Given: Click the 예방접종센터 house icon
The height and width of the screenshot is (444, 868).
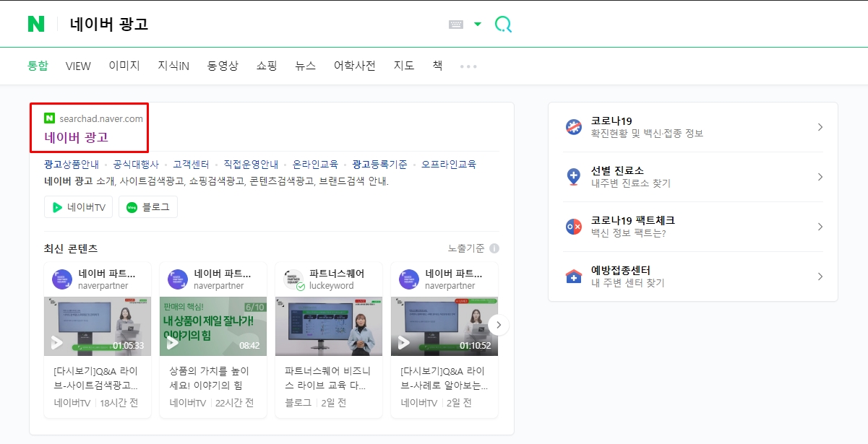Looking at the screenshot, I should click(x=574, y=277).
